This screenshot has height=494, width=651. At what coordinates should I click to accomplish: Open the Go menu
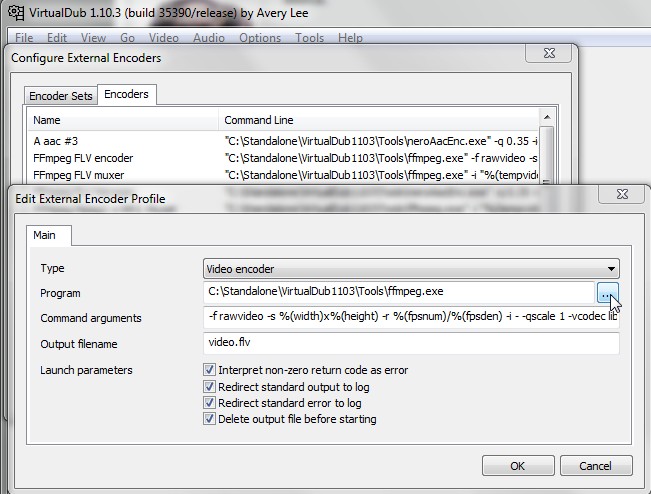[127, 38]
